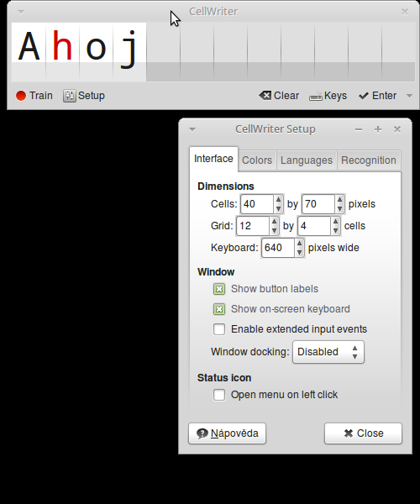Open the Window docking dropdown
The height and width of the screenshot is (504, 420).
(328, 352)
